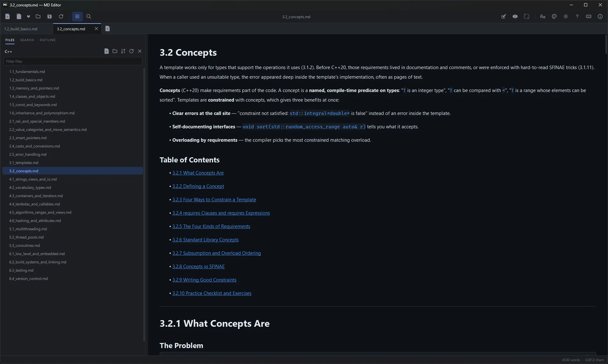Toggle the sidebar panel hamburger button

(77, 17)
